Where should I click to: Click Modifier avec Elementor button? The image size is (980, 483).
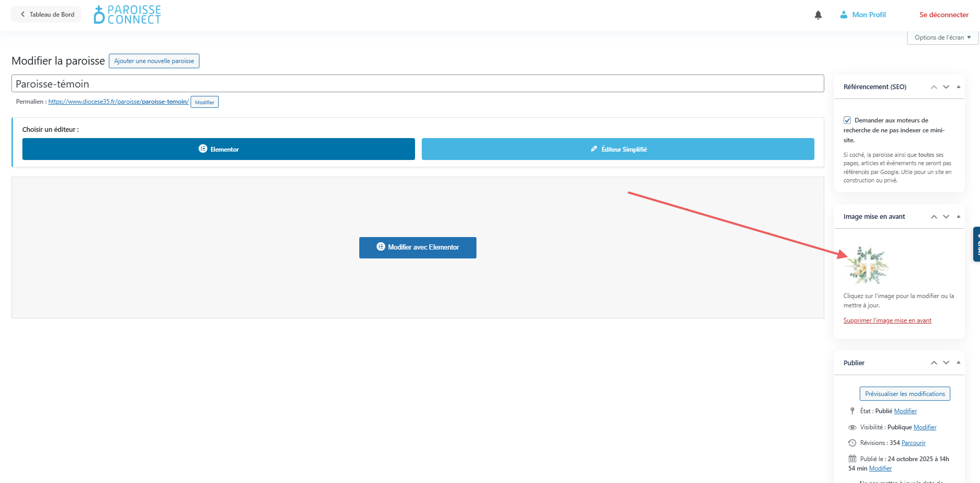418,247
